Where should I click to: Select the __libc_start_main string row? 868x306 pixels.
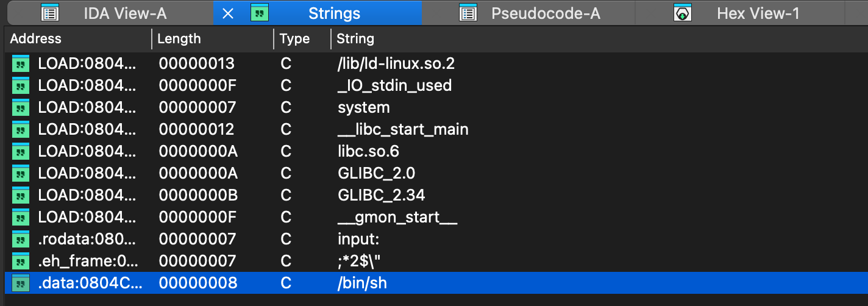point(403,129)
